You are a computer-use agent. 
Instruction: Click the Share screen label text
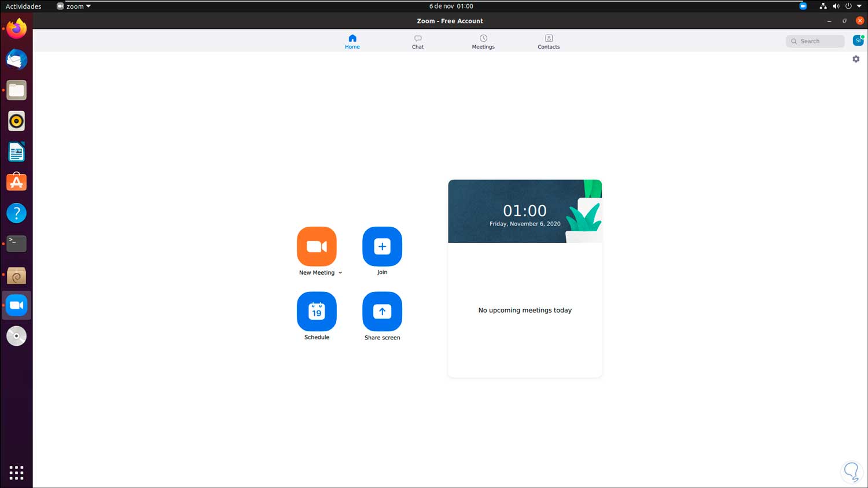tap(382, 338)
